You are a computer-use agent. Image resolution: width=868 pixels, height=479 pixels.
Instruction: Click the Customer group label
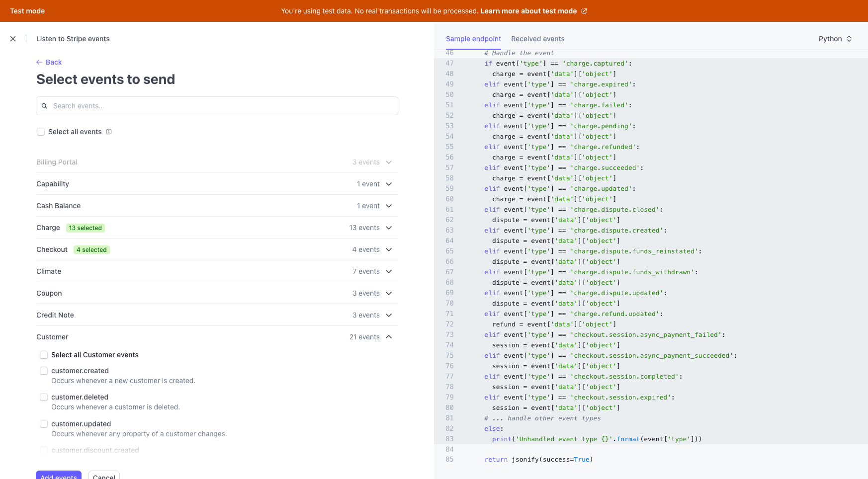click(x=52, y=337)
